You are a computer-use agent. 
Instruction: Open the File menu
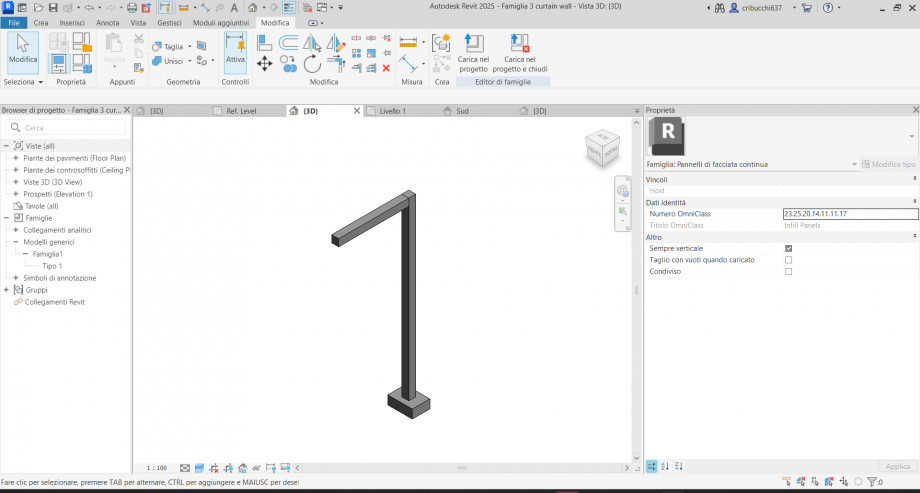click(x=14, y=23)
